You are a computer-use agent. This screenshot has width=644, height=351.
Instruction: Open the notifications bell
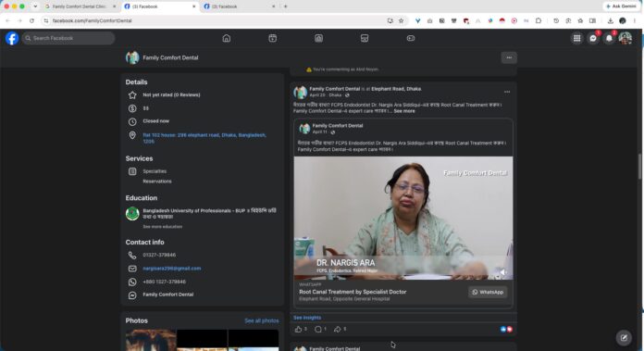(609, 38)
